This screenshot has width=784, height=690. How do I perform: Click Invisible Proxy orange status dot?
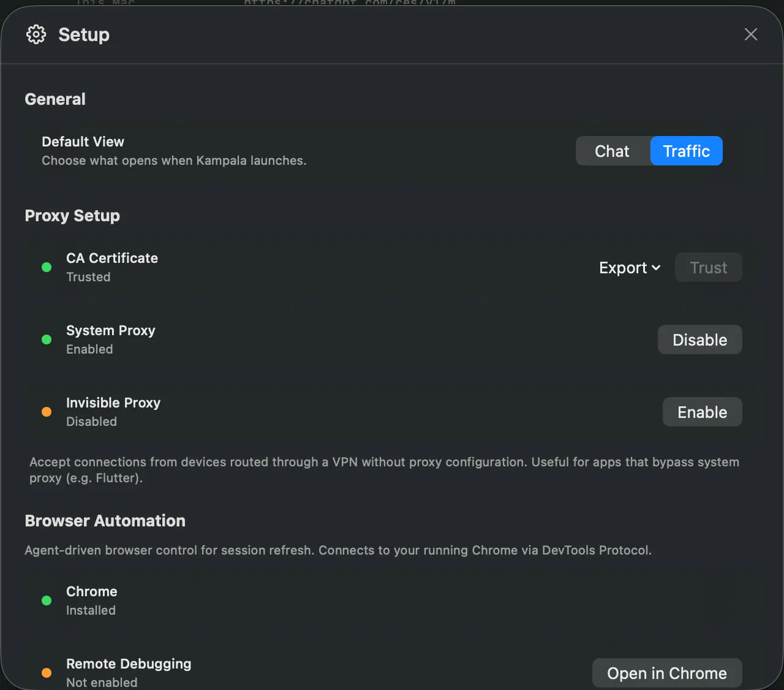(47, 412)
